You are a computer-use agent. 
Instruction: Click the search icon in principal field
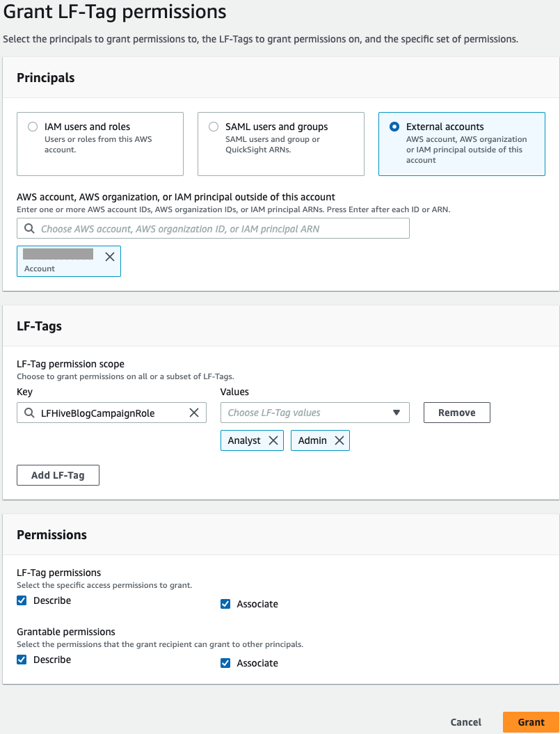[29, 228]
